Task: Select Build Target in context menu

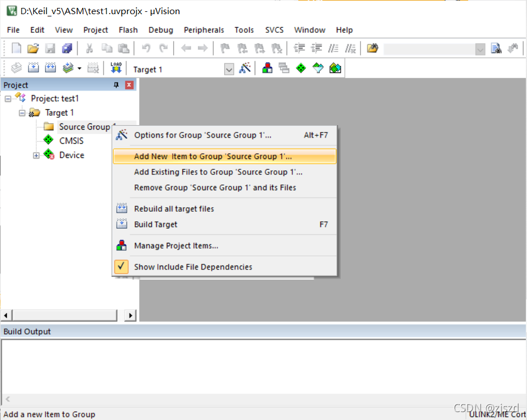Action: [225, 224]
